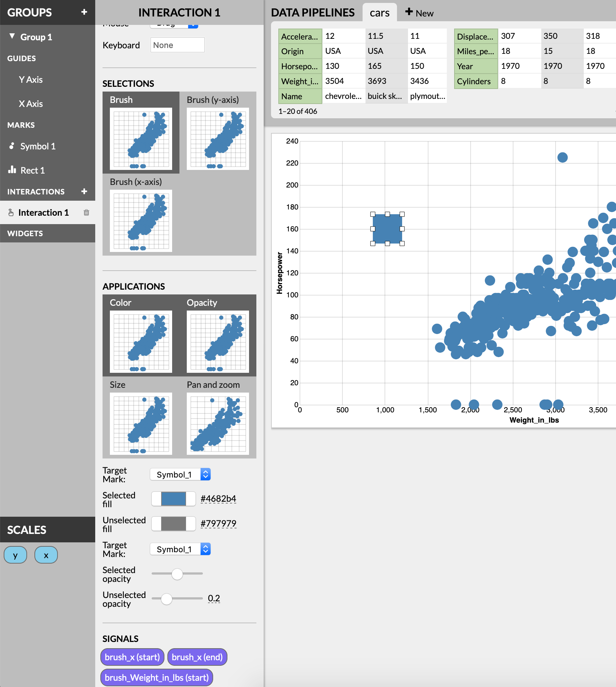Click the Unselected opacity slider handle
Viewport: 616px width, 687px height.
tap(167, 599)
